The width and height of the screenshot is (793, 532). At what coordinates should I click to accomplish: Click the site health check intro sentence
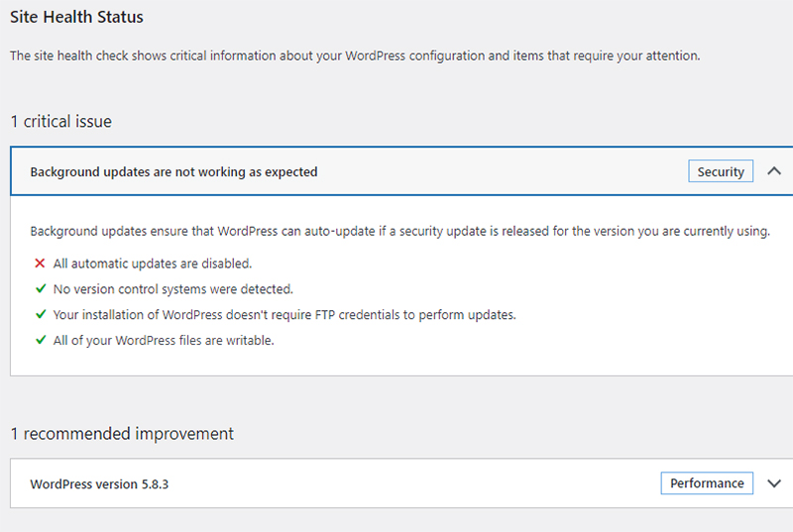point(355,56)
